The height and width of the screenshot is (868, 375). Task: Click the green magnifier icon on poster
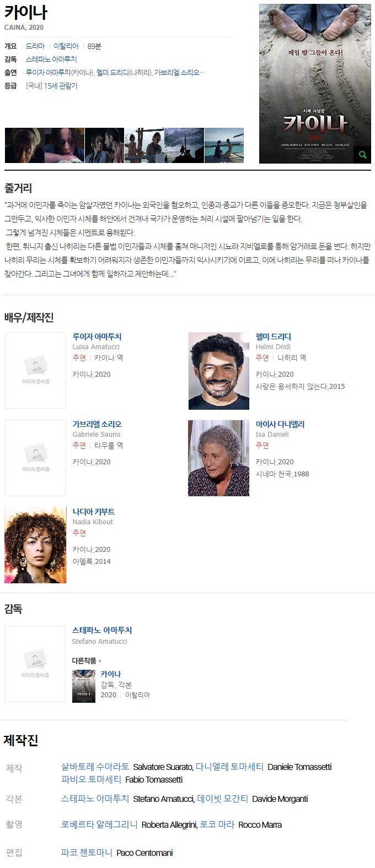[362, 155]
